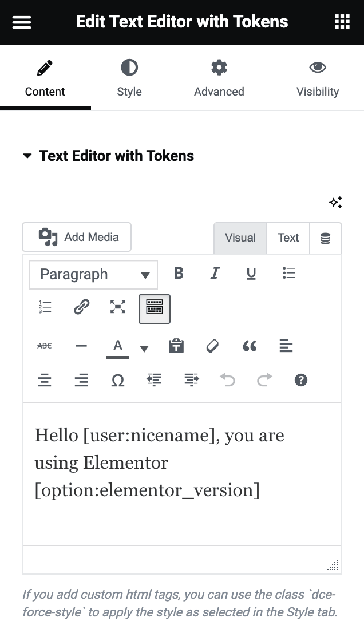Toggle the extra toolbar row
The image size is (364, 633).
click(154, 309)
